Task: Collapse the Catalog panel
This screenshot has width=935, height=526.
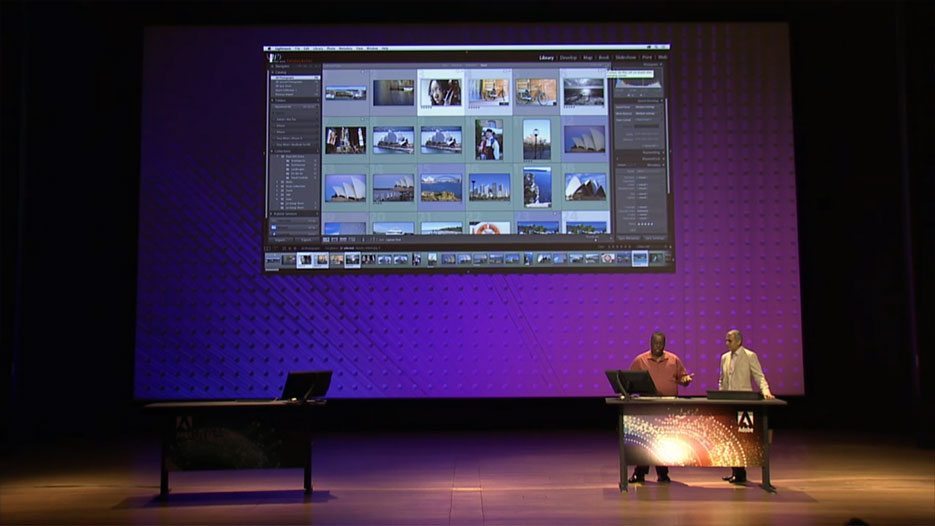Action: (x=273, y=72)
